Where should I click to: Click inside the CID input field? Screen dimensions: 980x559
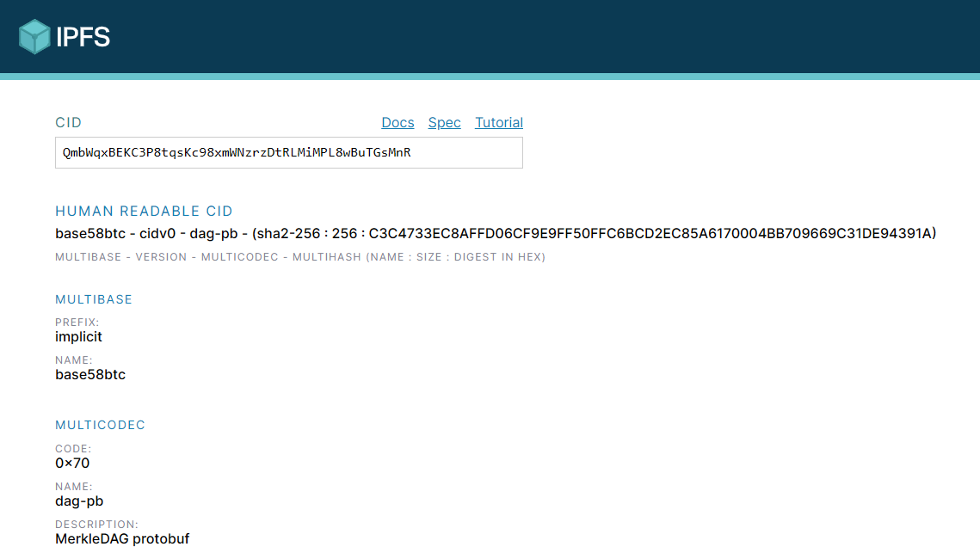[x=288, y=152]
